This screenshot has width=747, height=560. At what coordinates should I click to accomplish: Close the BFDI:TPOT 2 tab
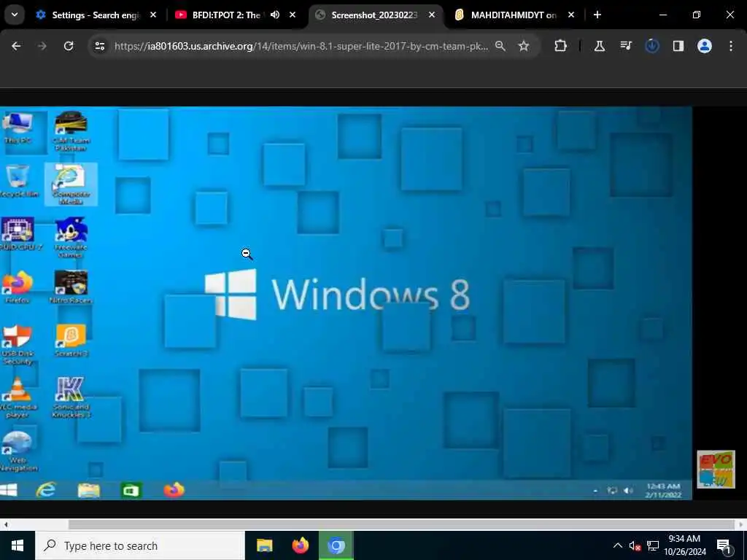[x=293, y=15]
